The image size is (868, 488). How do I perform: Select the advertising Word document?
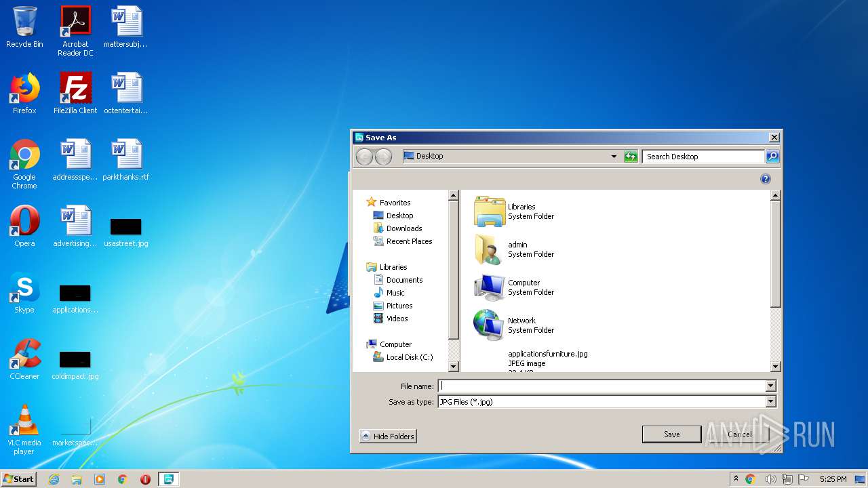(x=75, y=226)
